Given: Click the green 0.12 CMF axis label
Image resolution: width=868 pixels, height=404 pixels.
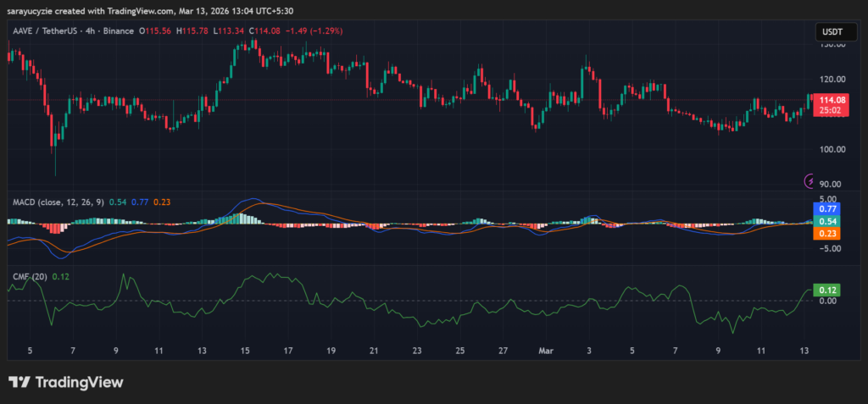Looking at the screenshot, I should point(827,290).
